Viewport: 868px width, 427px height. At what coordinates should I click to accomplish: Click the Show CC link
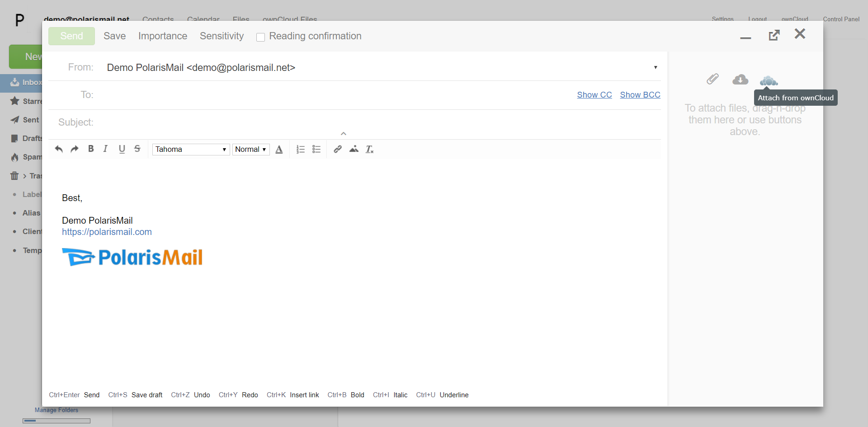(594, 95)
